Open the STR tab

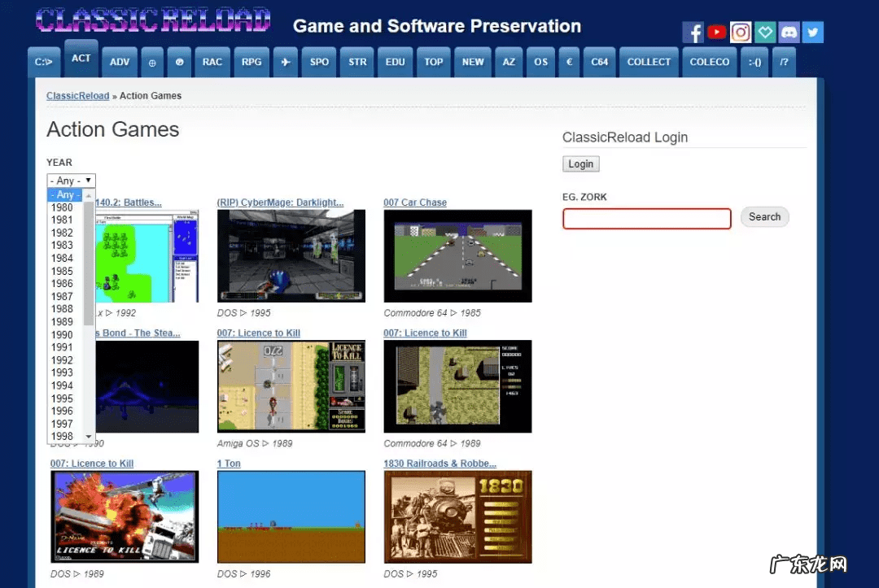(357, 62)
